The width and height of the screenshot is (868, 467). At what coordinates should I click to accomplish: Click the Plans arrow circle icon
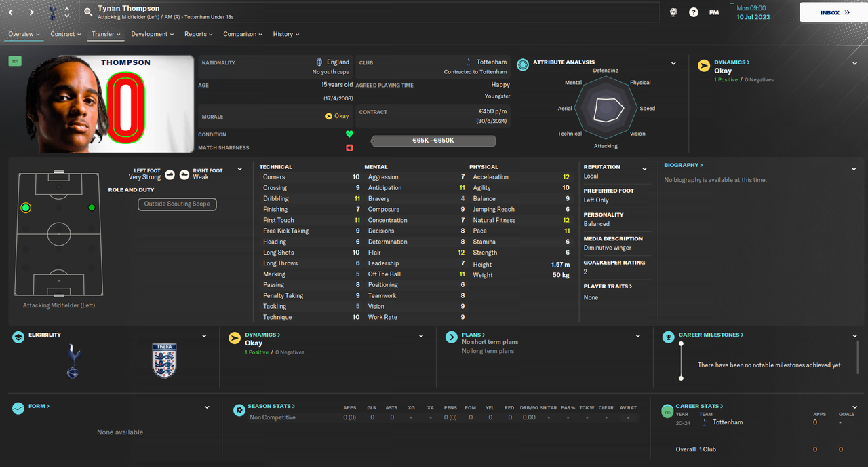click(x=452, y=337)
